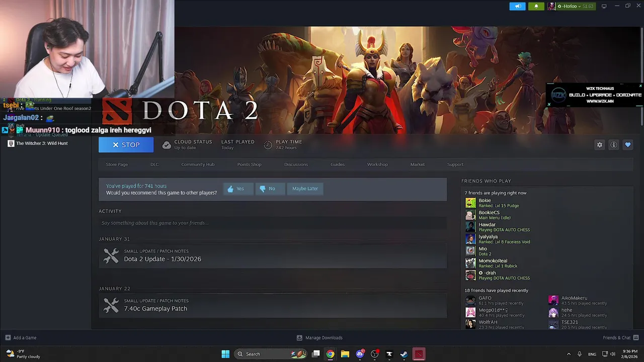644x362 pixels.
Task: Open friend BookieCS avatar
Action: (470, 215)
